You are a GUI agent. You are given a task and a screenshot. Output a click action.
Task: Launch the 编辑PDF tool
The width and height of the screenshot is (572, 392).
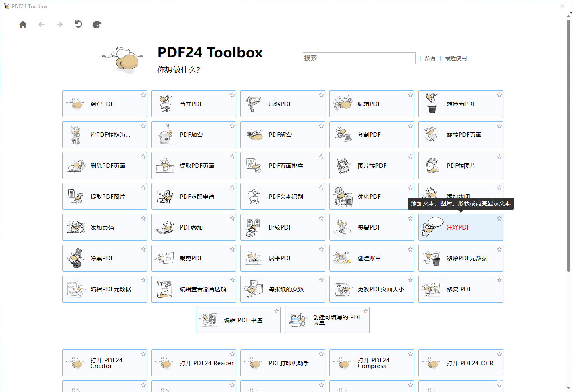tap(372, 104)
